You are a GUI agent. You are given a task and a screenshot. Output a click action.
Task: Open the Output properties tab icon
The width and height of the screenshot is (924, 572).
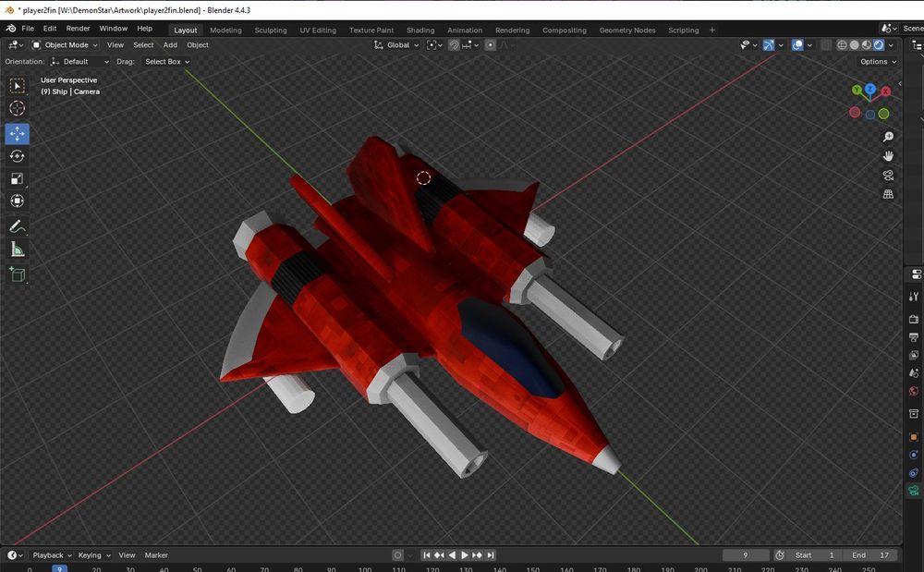[914, 337]
